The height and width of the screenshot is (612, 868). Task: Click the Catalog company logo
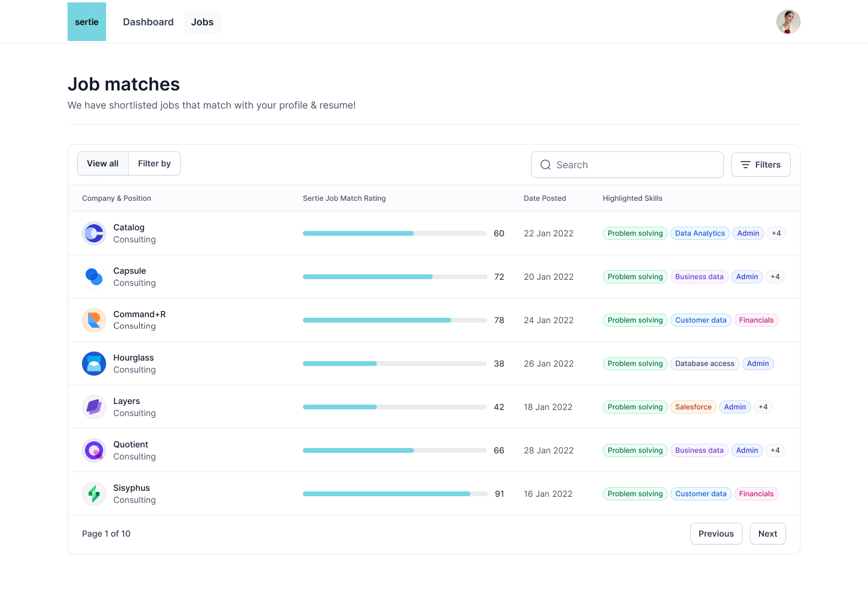coord(94,233)
